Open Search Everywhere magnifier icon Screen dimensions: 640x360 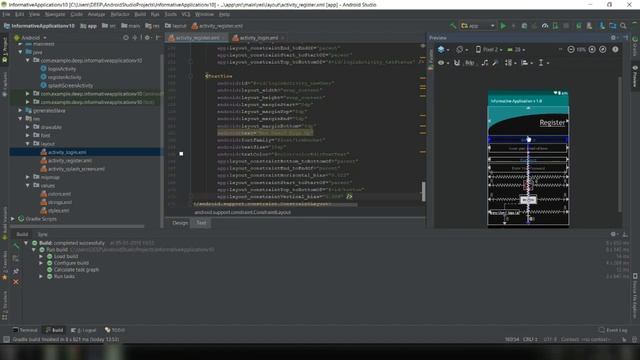pyautogui.click(x=623, y=26)
